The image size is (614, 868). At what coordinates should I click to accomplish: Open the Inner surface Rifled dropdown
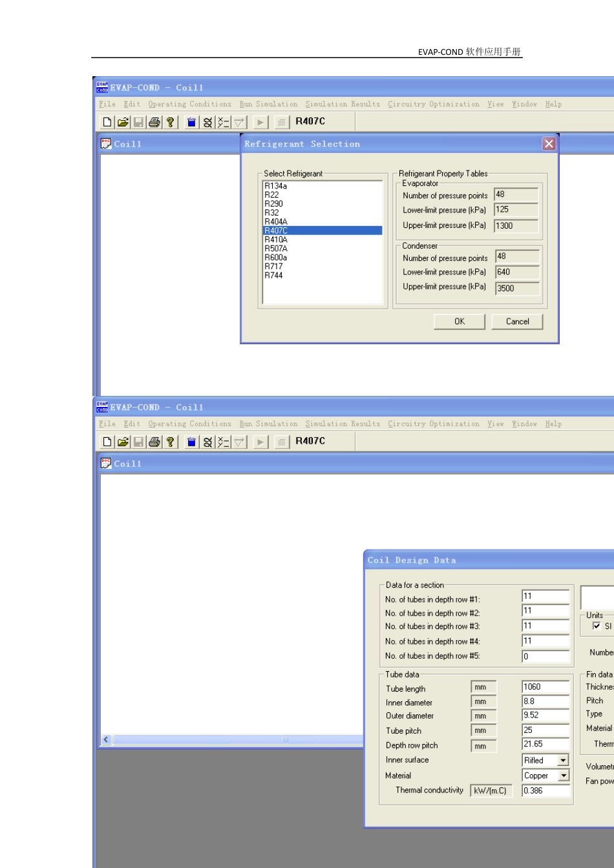[x=563, y=761]
